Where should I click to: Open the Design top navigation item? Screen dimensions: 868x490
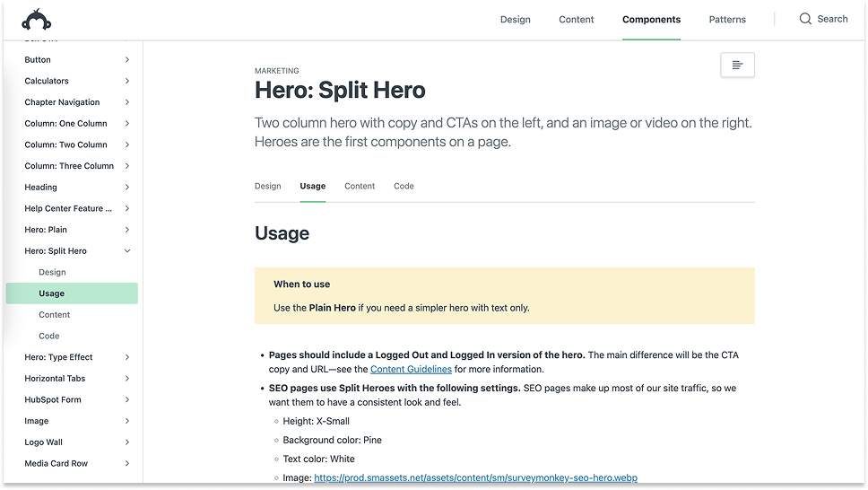click(x=516, y=20)
